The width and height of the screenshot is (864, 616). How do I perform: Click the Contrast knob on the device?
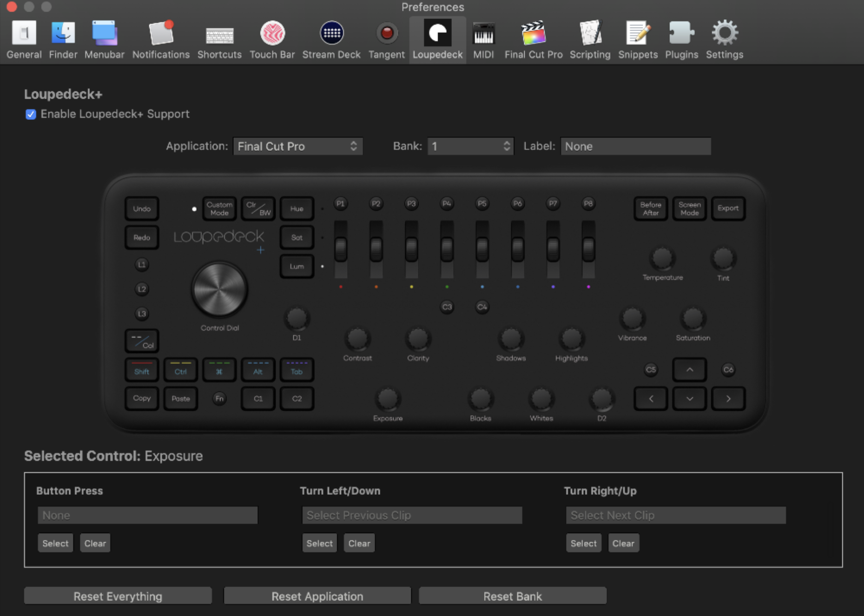click(x=357, y=339)
